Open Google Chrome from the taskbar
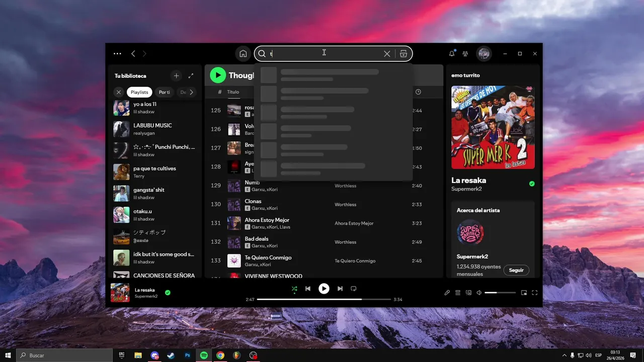 [220, 355]
